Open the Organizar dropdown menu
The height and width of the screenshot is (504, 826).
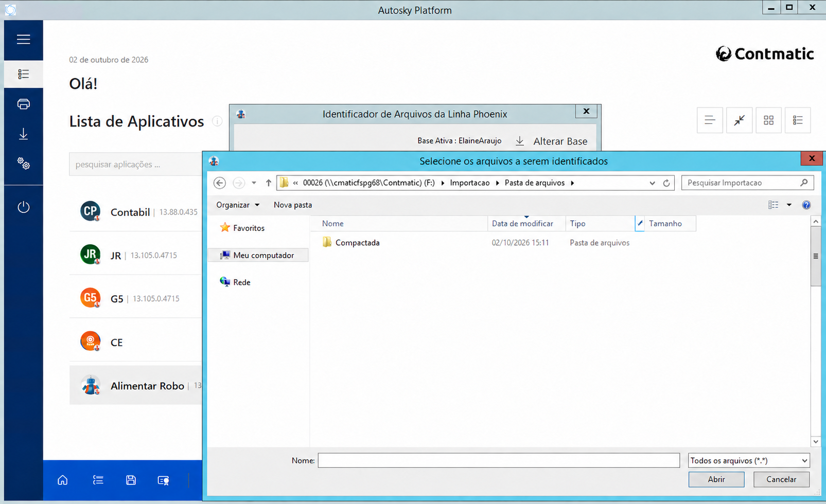click(x=238, y=205)
